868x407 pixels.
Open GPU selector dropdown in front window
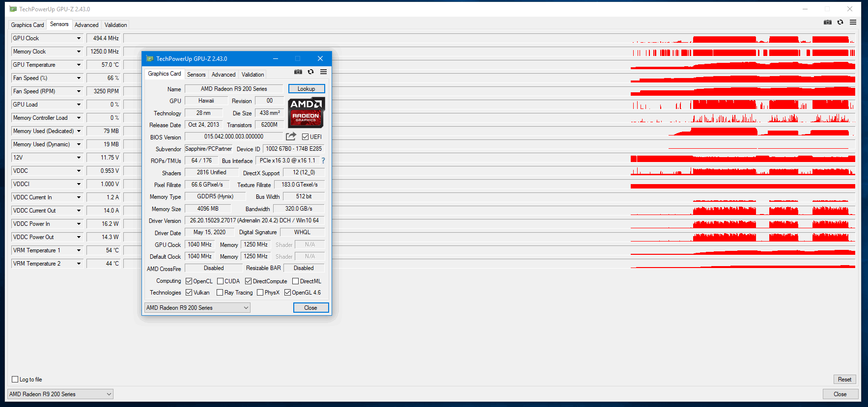(x=197, y=308)
